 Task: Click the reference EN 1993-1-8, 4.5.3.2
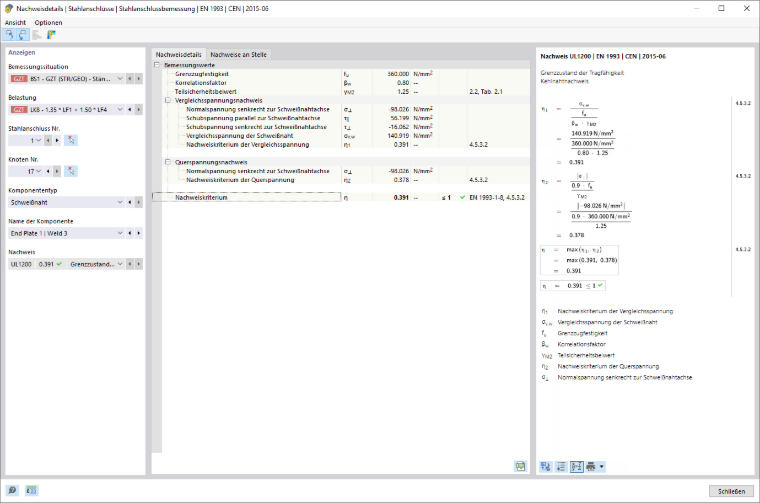click(497, 198)
